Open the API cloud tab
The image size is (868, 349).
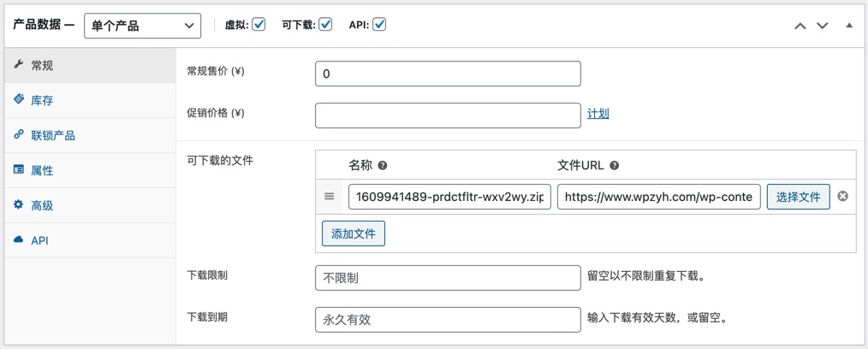coord(90,240)
